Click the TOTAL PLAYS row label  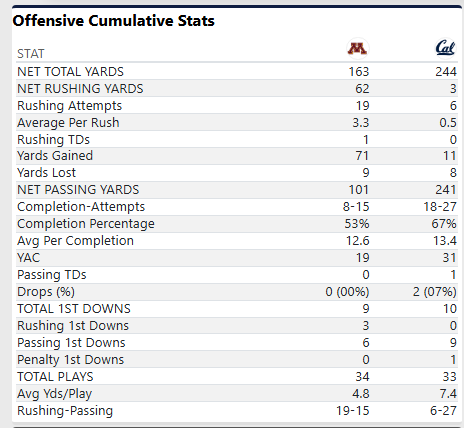tap(55, 377)
